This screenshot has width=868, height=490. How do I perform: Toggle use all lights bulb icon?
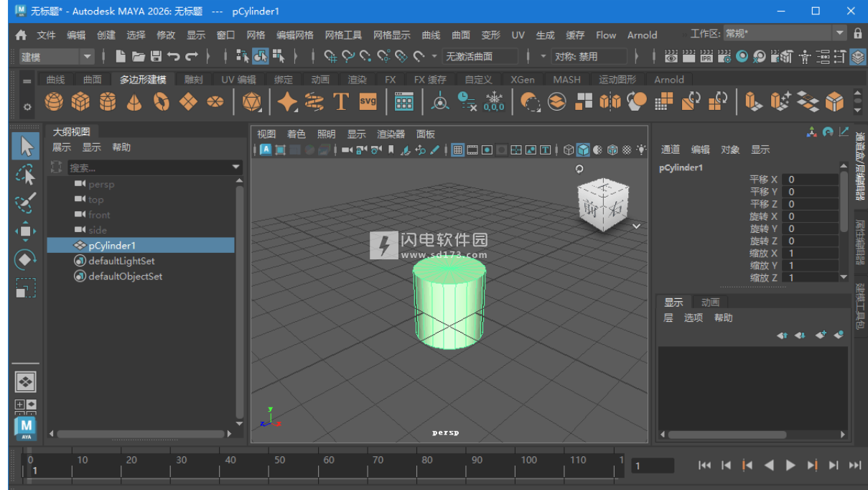coord(641,150)
